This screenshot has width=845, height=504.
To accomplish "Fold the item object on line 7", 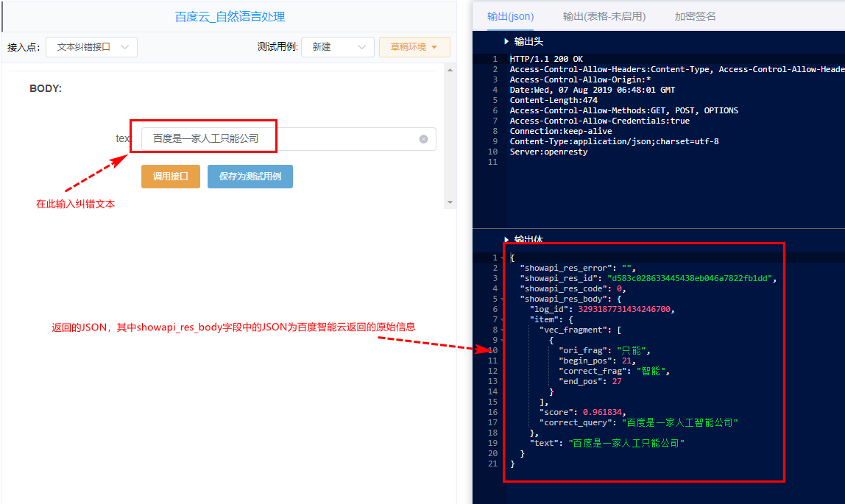I will 502,320.
